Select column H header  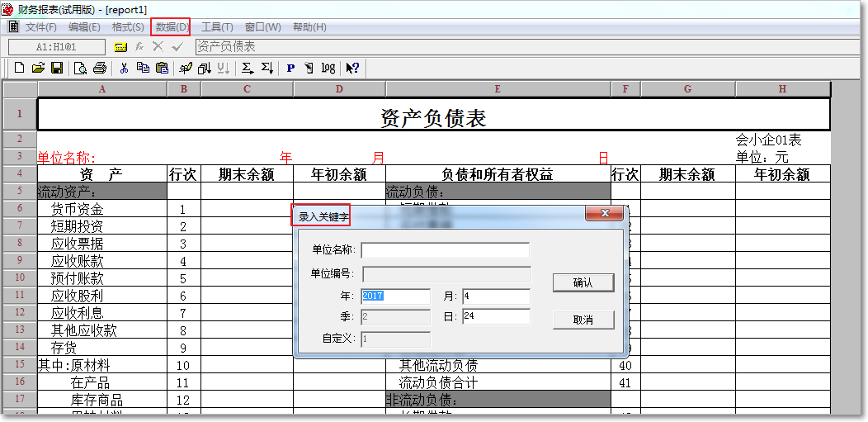point(783,89)
